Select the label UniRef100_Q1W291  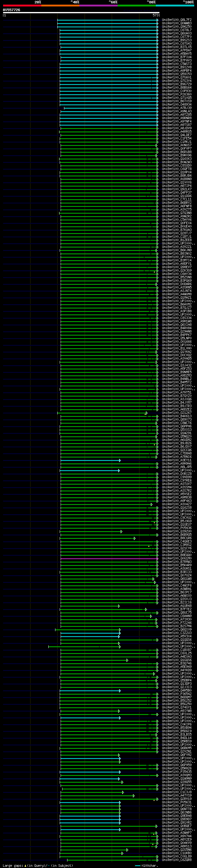pos(177,433)
